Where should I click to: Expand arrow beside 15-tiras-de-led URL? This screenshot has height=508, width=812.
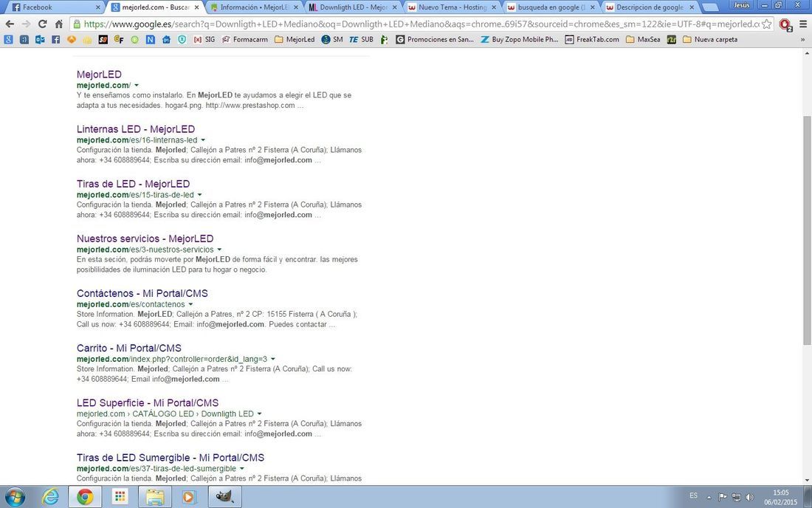click(x=199, y=195)
